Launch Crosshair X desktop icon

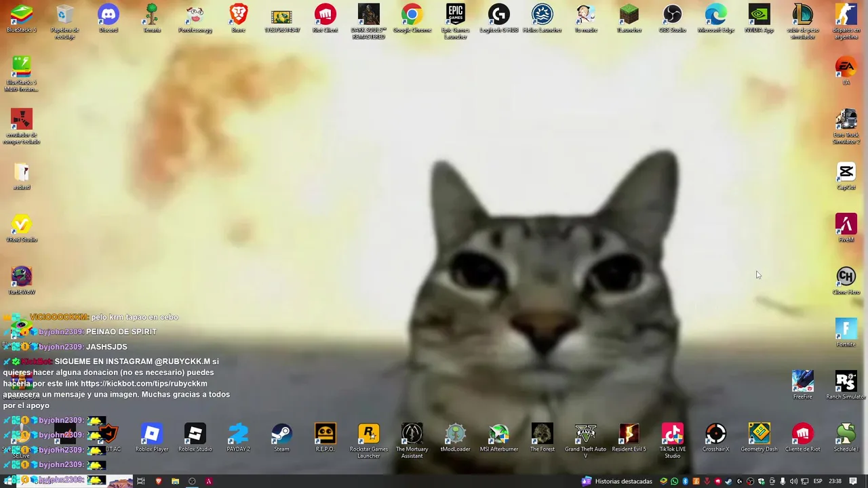716,438
